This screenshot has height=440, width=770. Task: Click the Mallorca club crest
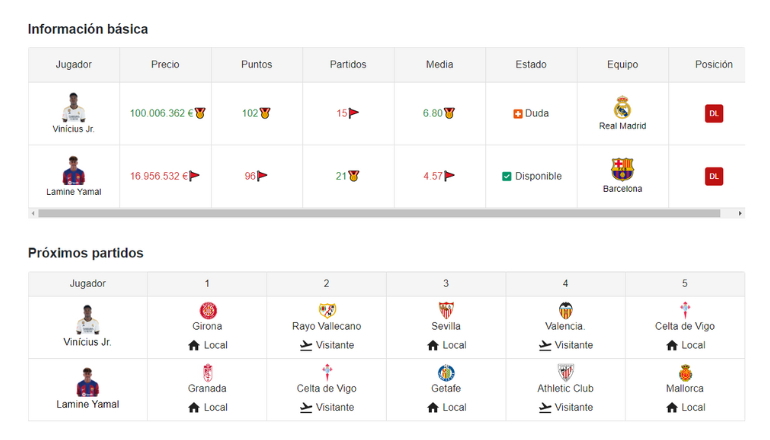[x=685, y=373]
